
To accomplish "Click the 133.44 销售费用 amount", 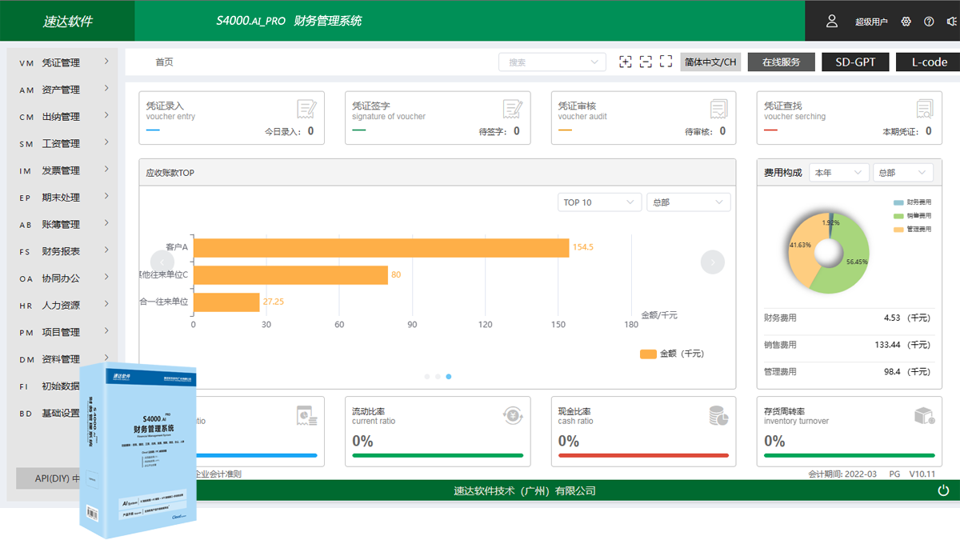I will pyautogui.click(x=888, y=345).
